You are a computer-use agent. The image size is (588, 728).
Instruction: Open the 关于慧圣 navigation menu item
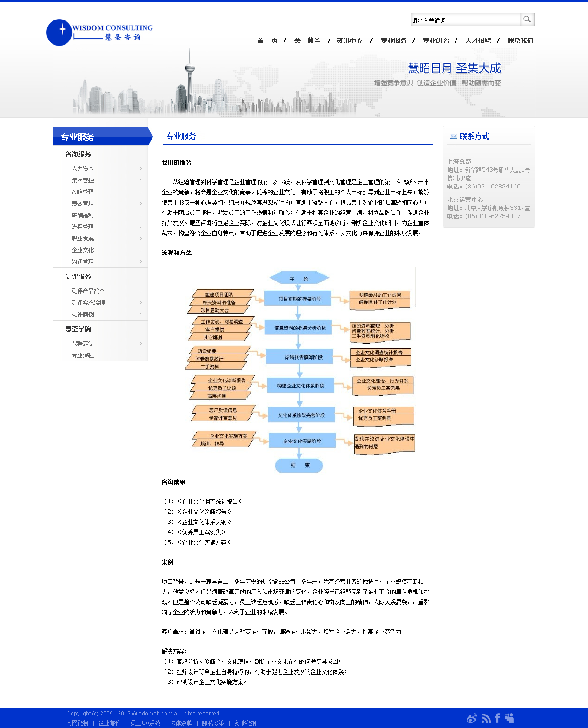pos(307,40)
